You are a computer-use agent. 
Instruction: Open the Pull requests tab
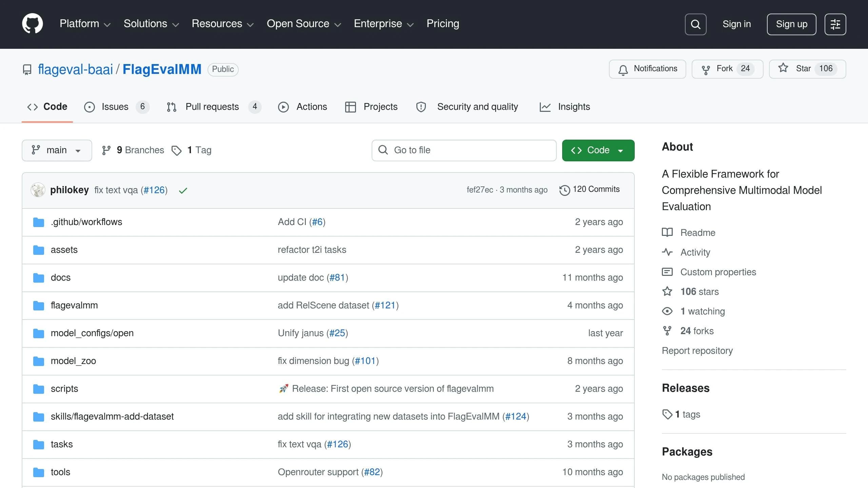[214, 107]
